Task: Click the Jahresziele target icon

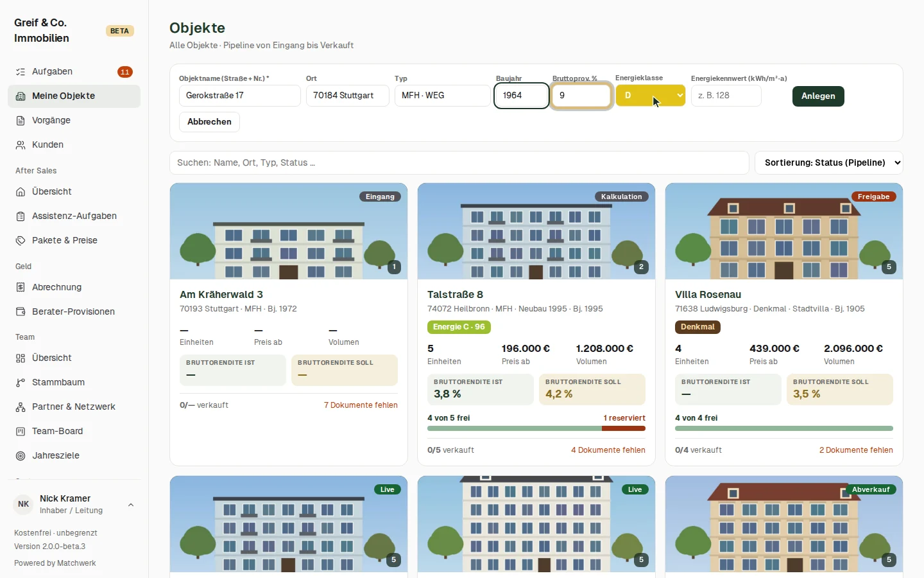Action: 21,456
